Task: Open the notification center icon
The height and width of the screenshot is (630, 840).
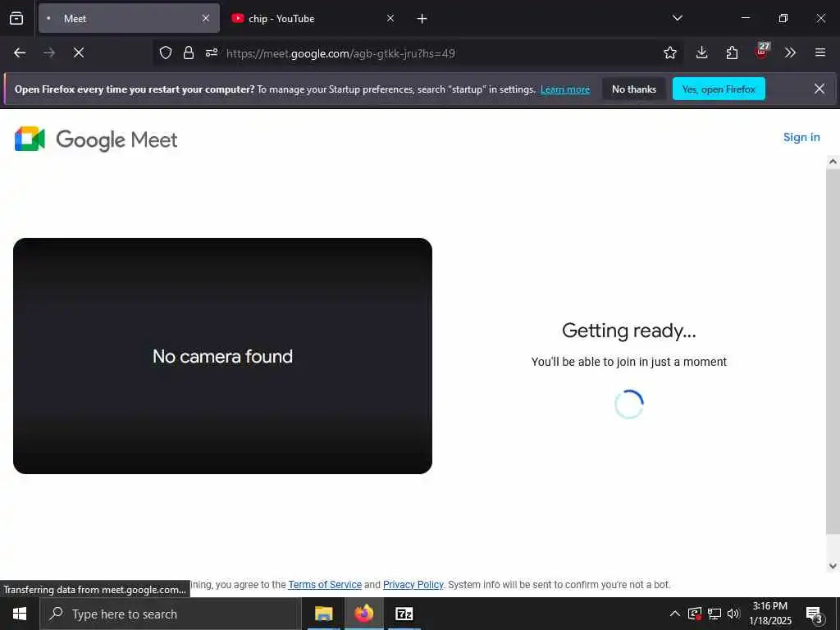Action: 814,614
